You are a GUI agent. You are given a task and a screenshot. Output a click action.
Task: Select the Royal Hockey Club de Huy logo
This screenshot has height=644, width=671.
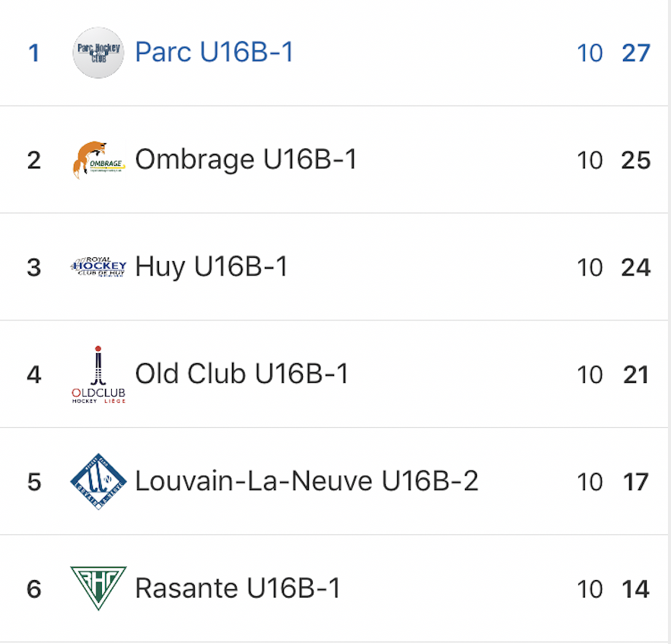pos(98,266)
